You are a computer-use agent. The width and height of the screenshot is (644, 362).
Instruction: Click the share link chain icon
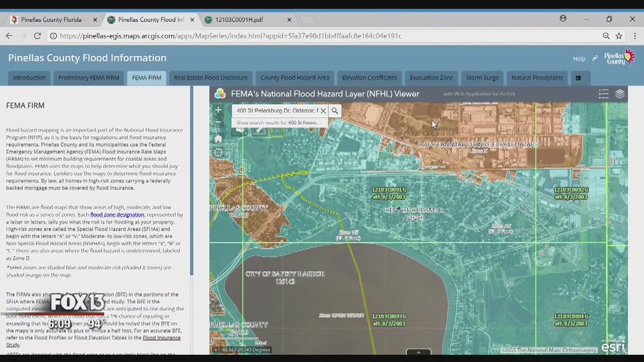pos(595,58)
